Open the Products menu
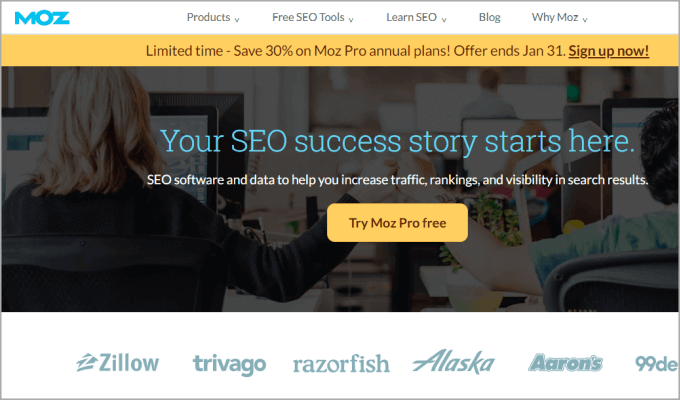The height and width of the screenshot is (400, 680). point(209,17)
